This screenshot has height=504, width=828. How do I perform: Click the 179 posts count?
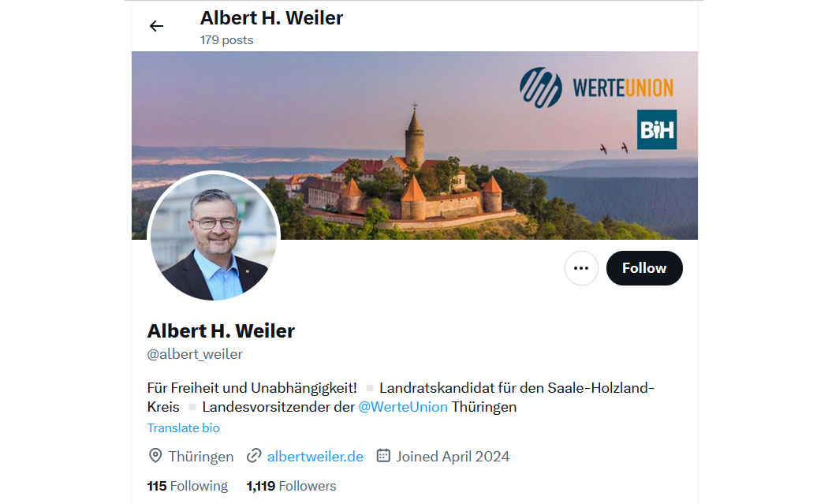226,40
